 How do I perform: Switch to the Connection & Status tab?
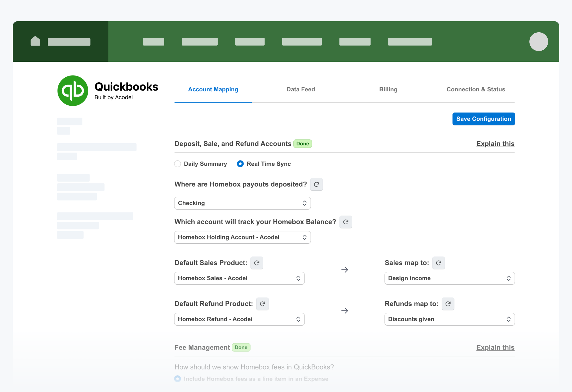pos(476,90)
